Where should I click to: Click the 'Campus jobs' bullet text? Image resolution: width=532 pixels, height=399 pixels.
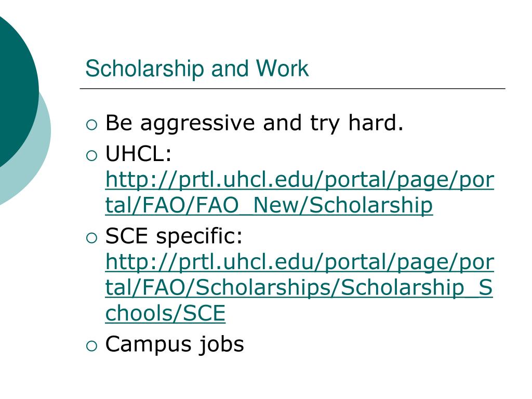[175, 344]
